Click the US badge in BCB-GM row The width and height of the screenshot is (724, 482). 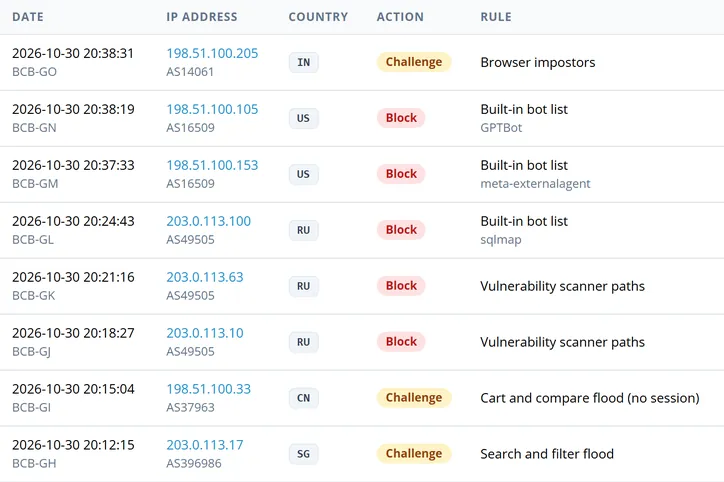[303, 174]
